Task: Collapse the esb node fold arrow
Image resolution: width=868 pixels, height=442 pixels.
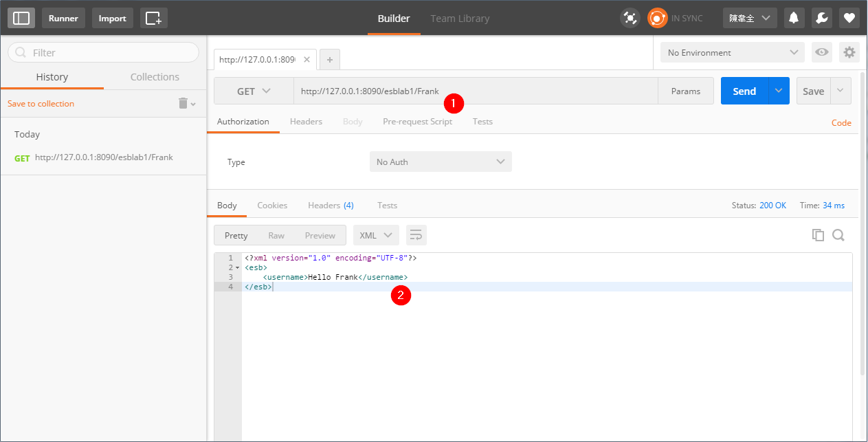Action: coord(237,267)
